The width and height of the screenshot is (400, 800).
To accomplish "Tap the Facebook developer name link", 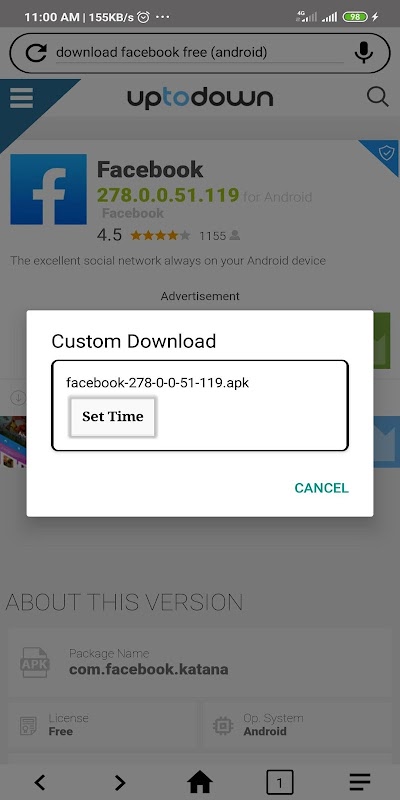I will [133, 213].
